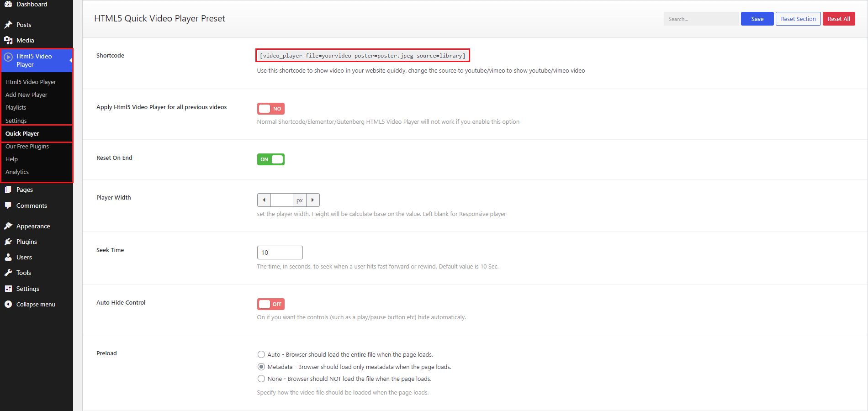Click the Html5 Video Player play icon
This screenshot has height=411, width=868.
[8, 56]
